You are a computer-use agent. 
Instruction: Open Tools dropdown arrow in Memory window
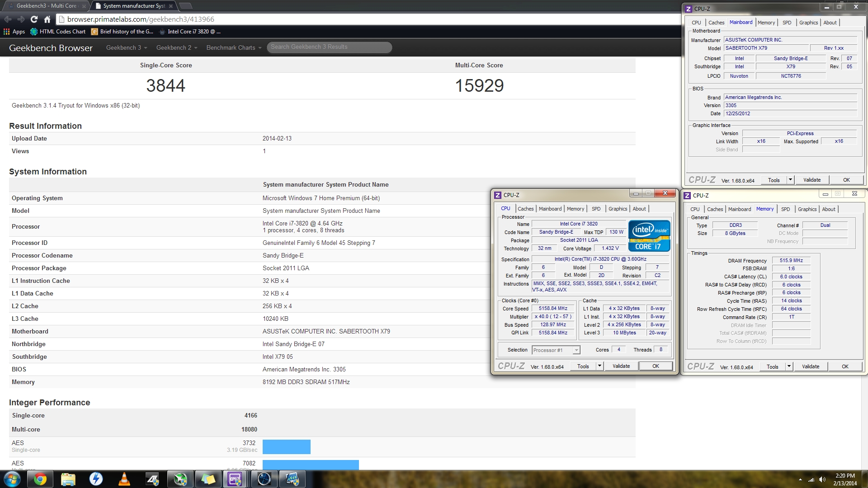pos(789,366)
